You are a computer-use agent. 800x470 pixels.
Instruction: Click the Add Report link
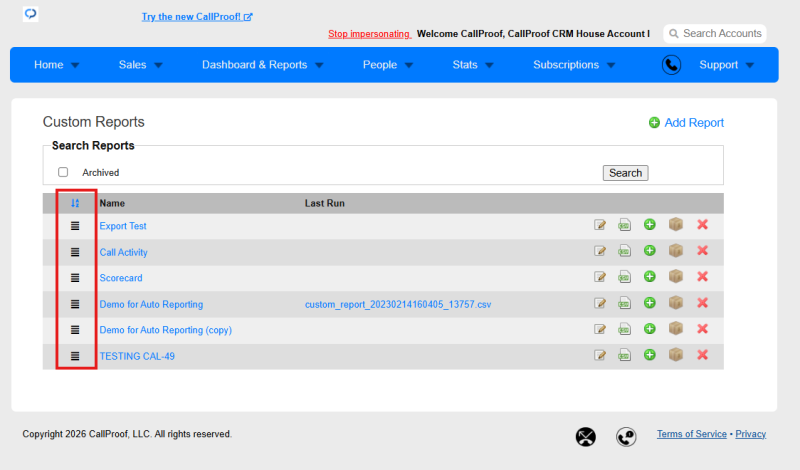point(694,122)
